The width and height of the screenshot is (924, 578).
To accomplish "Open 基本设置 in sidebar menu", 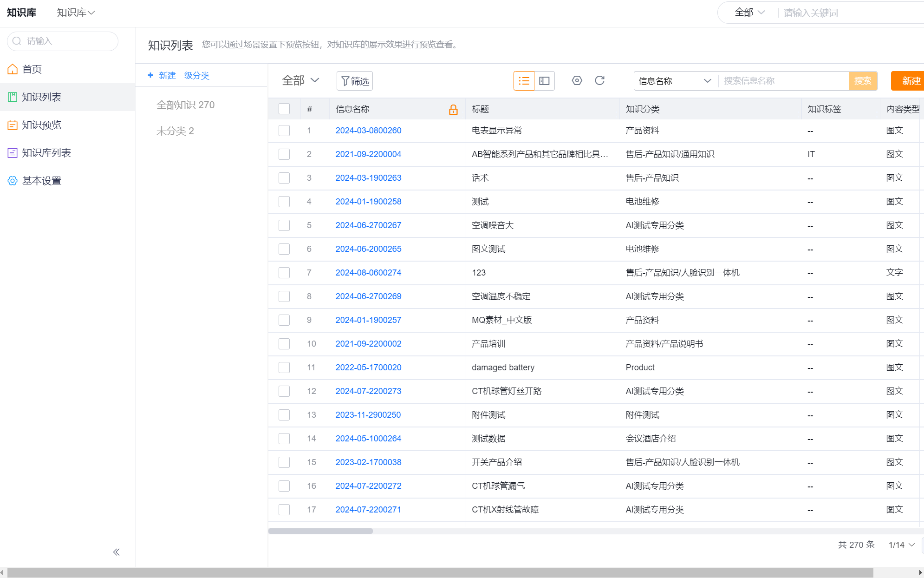I will point(41,181).
